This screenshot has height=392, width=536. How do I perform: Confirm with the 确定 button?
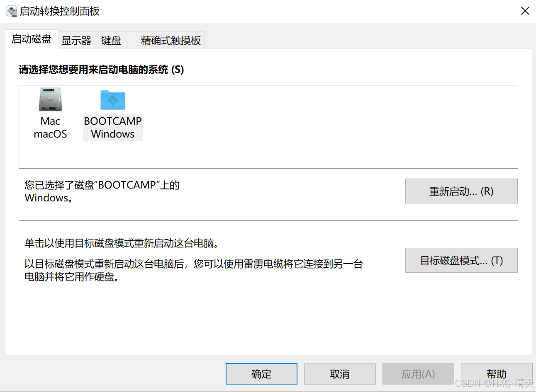coord(261,374)
